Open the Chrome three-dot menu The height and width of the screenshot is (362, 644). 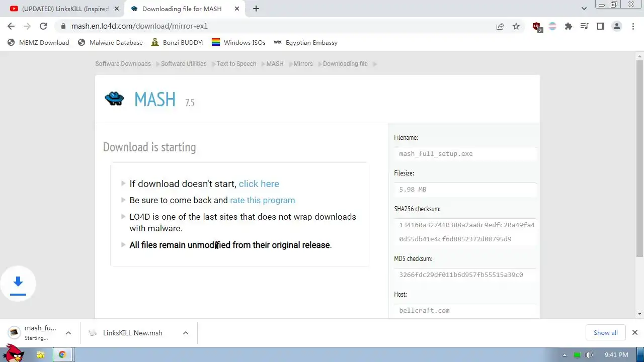tap(632, 26)
